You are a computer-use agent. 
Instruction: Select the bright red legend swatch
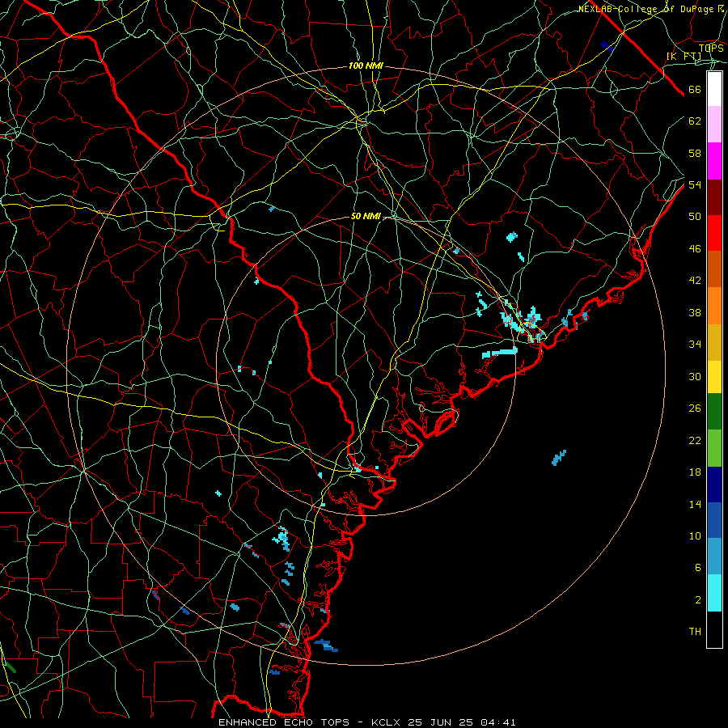click(x=714, y=233)
